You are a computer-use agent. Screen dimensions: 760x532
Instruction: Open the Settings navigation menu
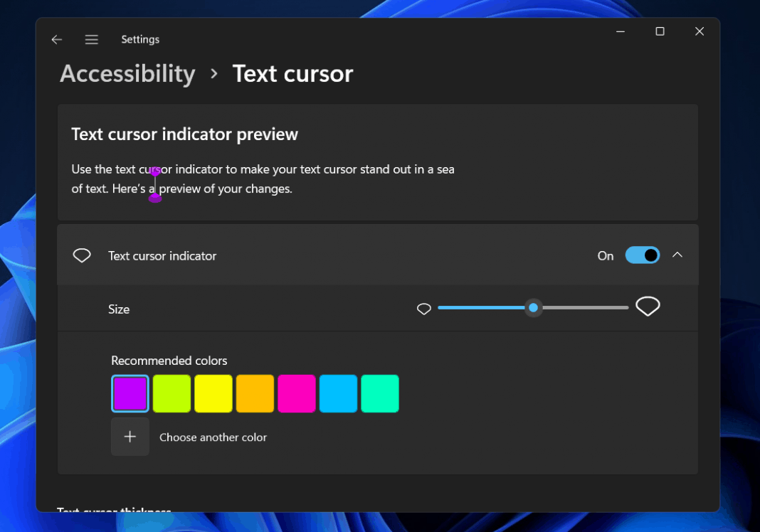coord(91,39)
